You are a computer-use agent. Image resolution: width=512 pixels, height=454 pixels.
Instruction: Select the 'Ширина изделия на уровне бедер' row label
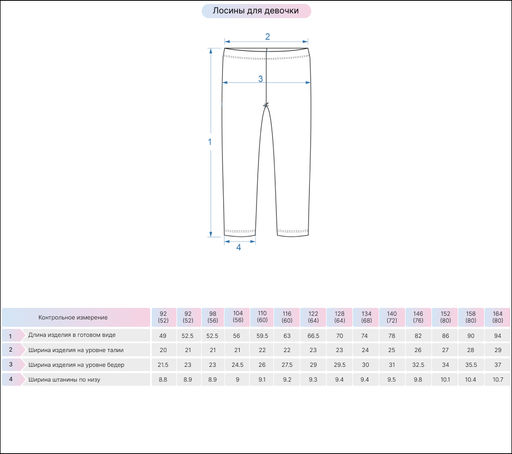click(76, 365)
